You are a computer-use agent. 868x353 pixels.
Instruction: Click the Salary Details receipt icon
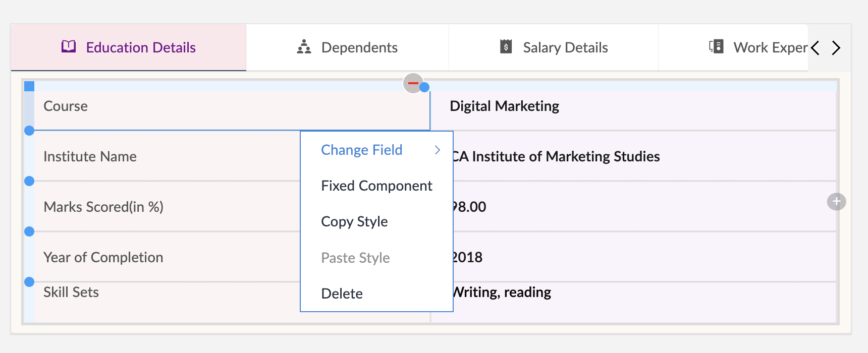506,47
